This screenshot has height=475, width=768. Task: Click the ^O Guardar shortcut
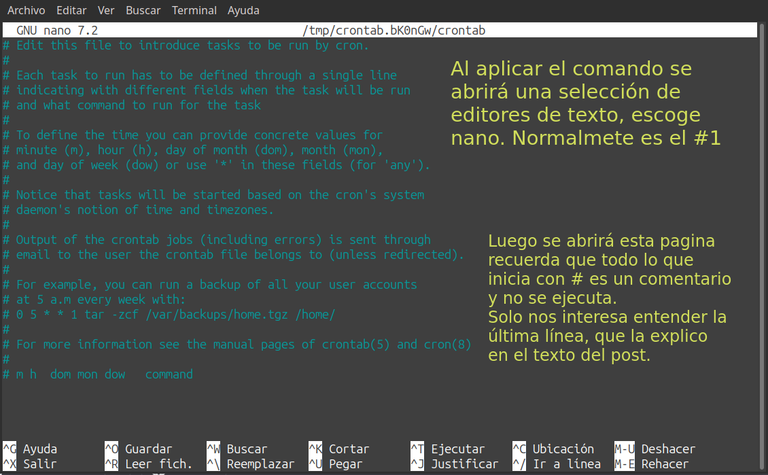pos(139,449)
